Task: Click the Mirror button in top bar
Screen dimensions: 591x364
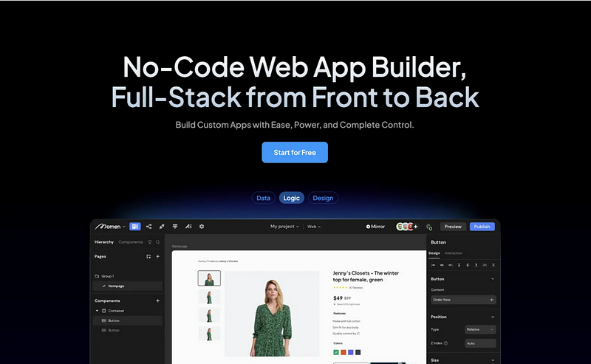Action: click(375, 227)
